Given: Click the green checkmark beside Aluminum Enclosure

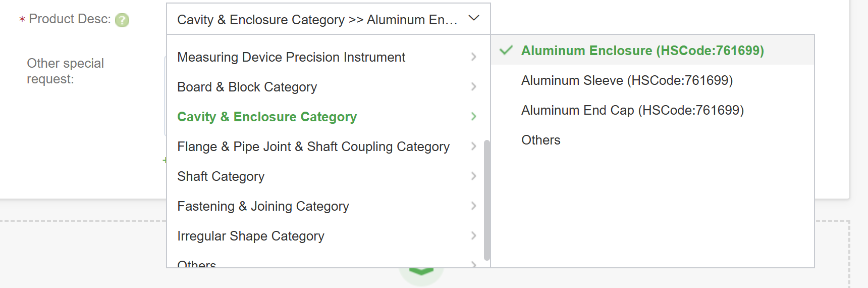Looking at the screenshot, I should 506,51.
